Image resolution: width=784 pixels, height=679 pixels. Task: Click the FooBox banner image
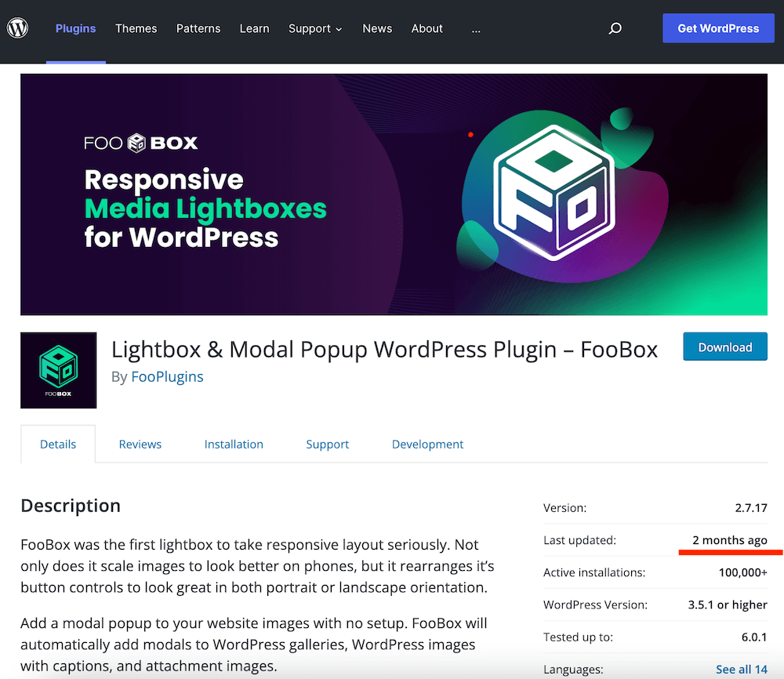(x=394, y=194)
